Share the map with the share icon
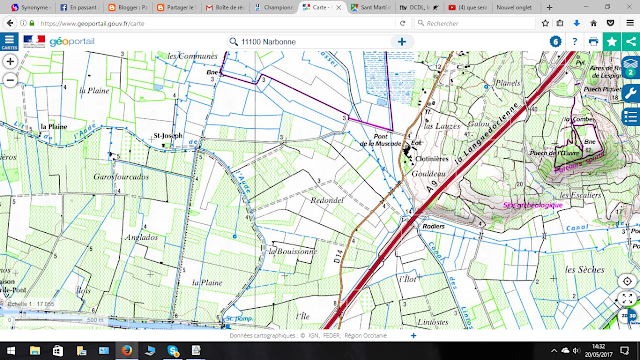Viewport: 640px width, 360px height. point(631,42)
